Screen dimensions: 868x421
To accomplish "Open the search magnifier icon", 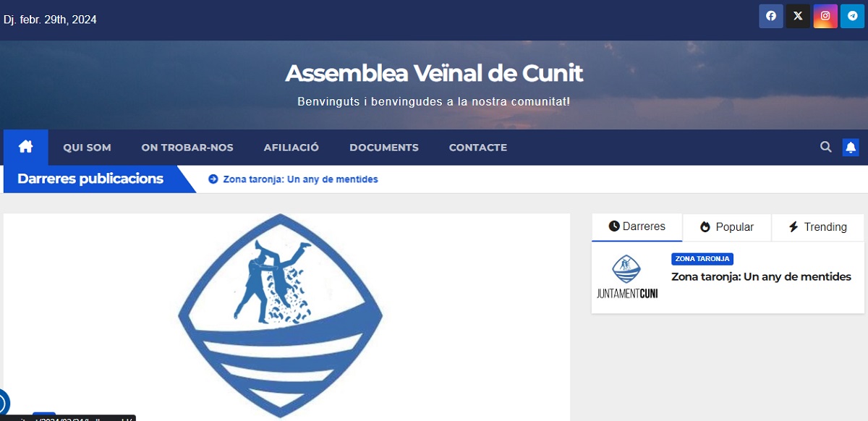I will 826,147.
